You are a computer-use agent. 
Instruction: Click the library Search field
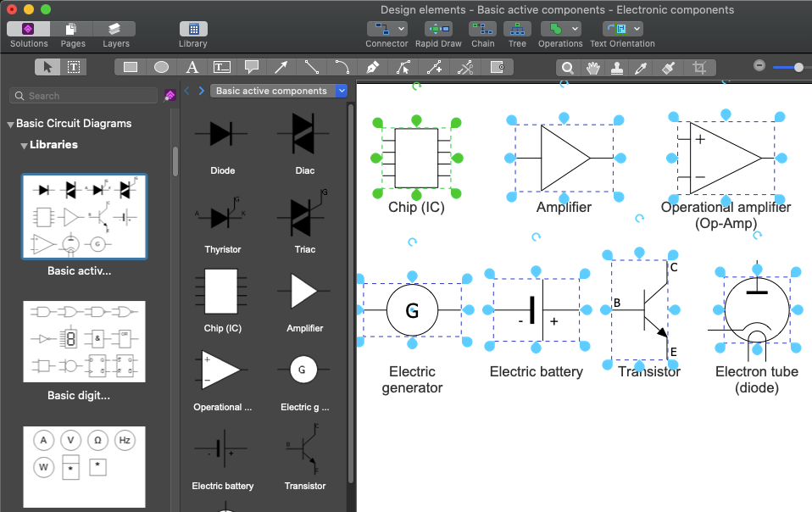[x=82, y=96]
